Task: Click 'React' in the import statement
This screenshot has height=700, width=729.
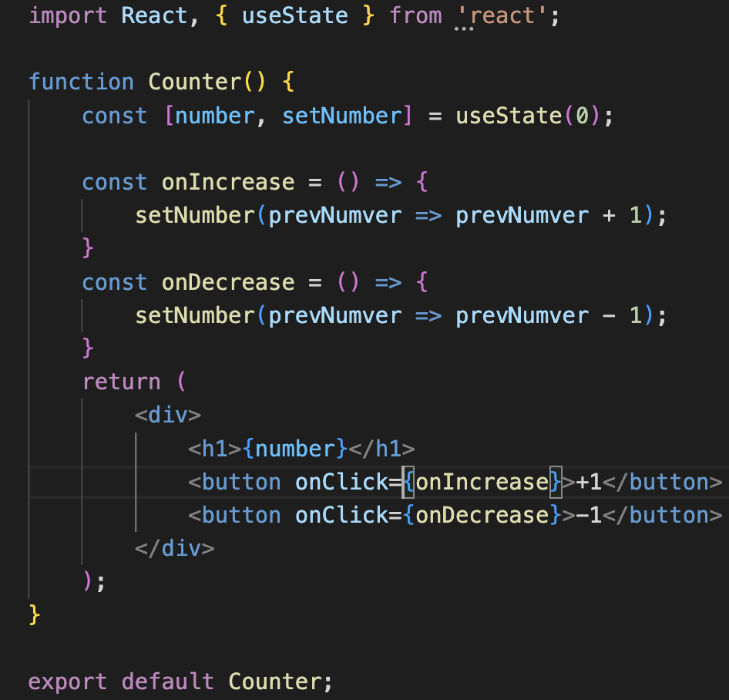Action: (x=154, y=15)
